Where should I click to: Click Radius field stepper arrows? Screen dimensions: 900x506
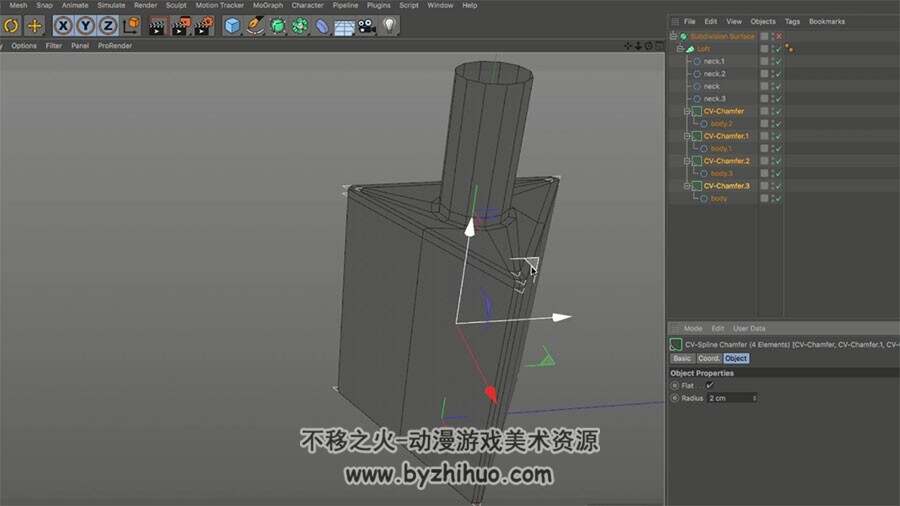754,398
